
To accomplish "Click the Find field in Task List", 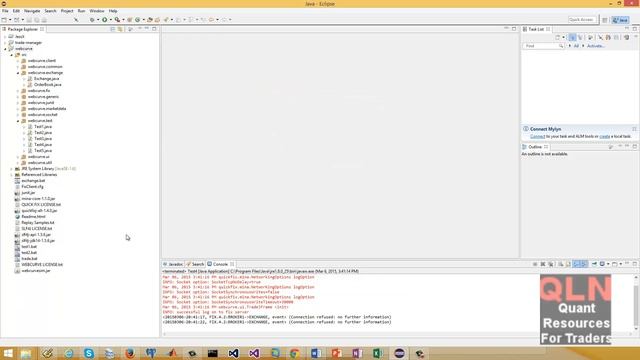I will pos(543,46).
